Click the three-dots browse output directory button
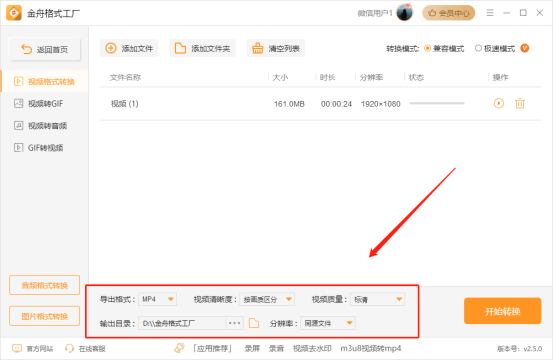The width and height of the screenshot is (554, 360). [235, 323]
